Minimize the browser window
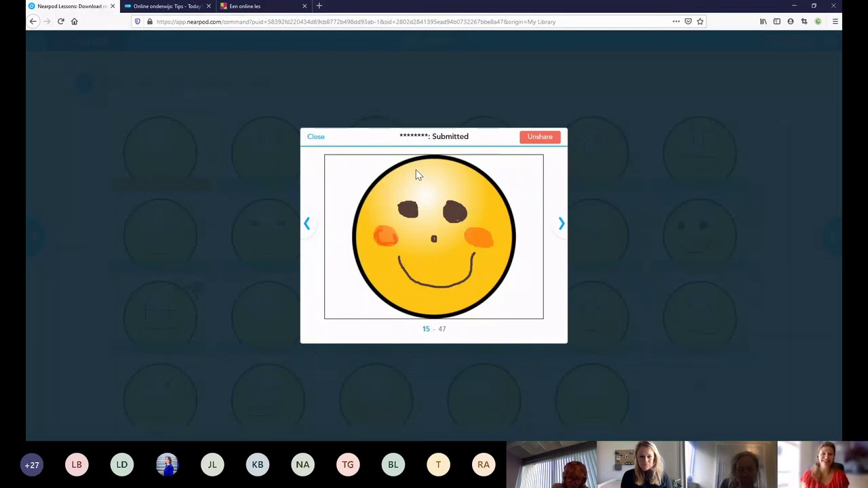 [794, 6]
